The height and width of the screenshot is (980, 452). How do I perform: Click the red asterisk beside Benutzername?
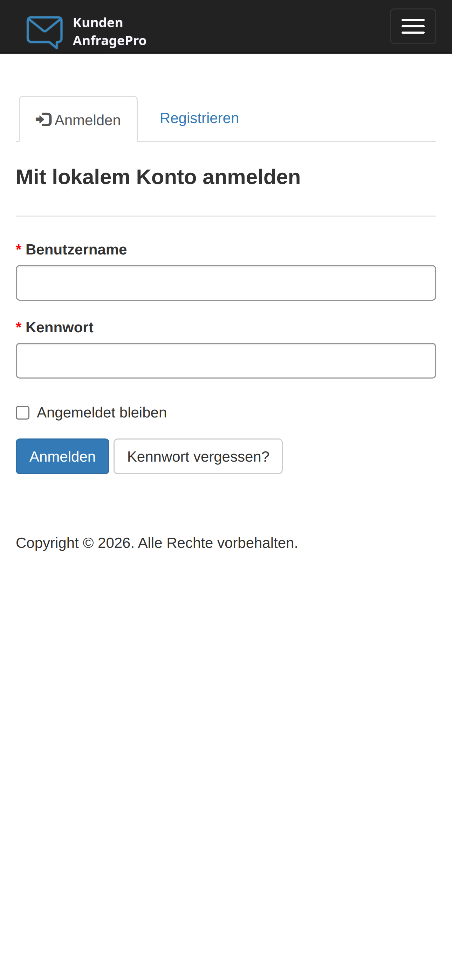(18, 249)
